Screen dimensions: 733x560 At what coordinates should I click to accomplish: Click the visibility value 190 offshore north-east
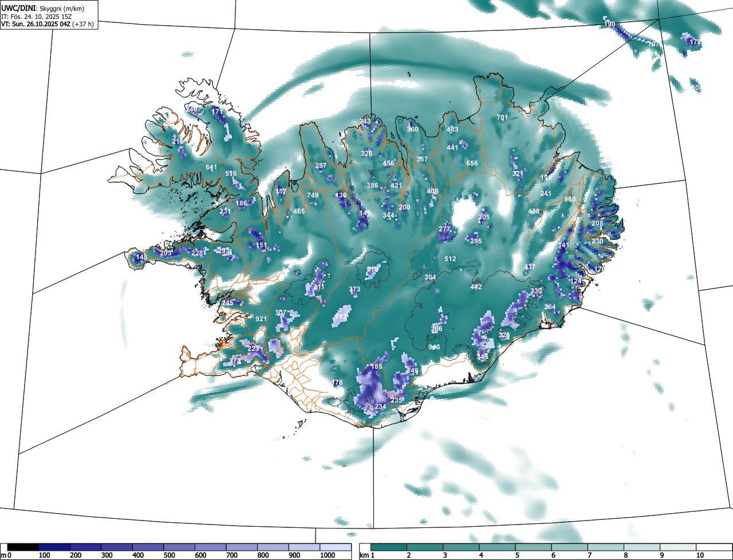(610, 24)
